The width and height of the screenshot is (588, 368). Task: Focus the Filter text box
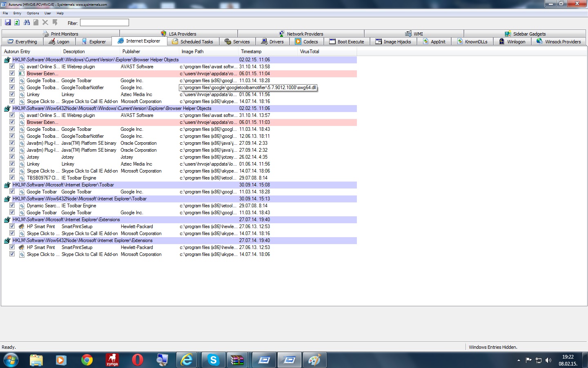105,22
